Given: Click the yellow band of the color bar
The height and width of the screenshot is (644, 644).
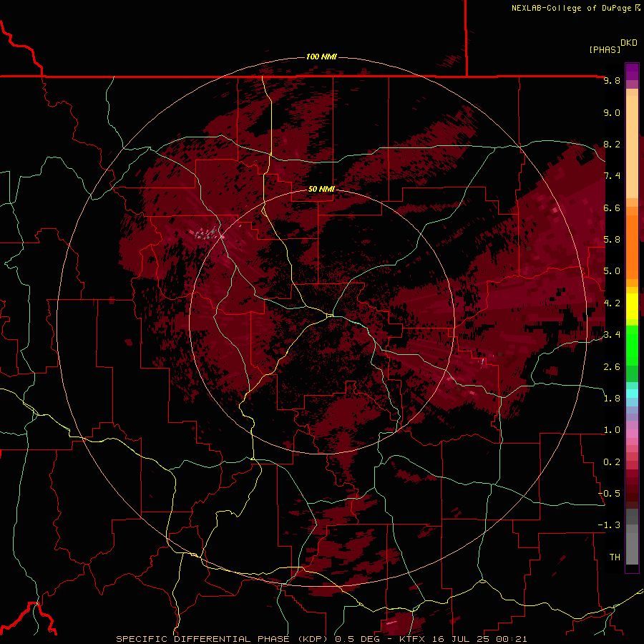Looking at the screenshot, I should pos(632,306).
